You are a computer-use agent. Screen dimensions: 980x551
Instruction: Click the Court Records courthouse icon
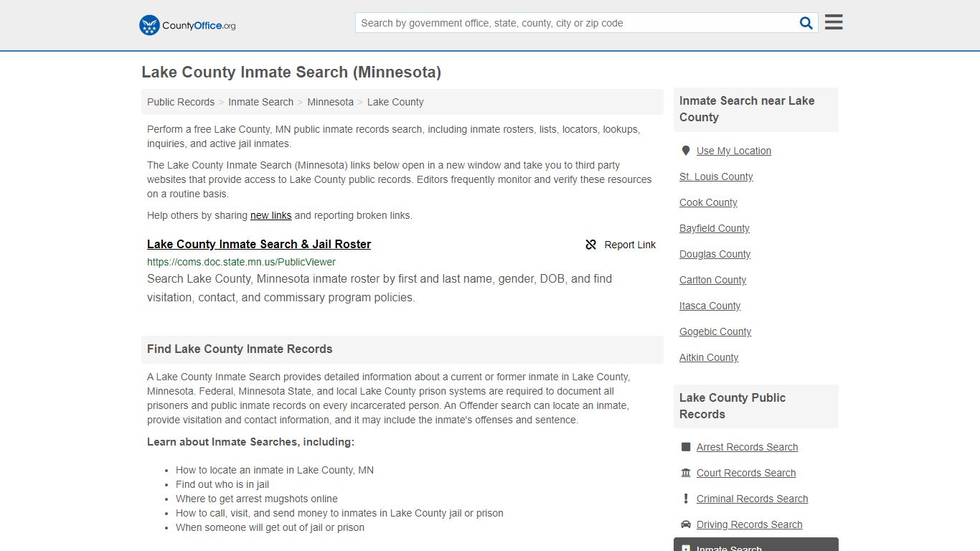pos(686,473)
